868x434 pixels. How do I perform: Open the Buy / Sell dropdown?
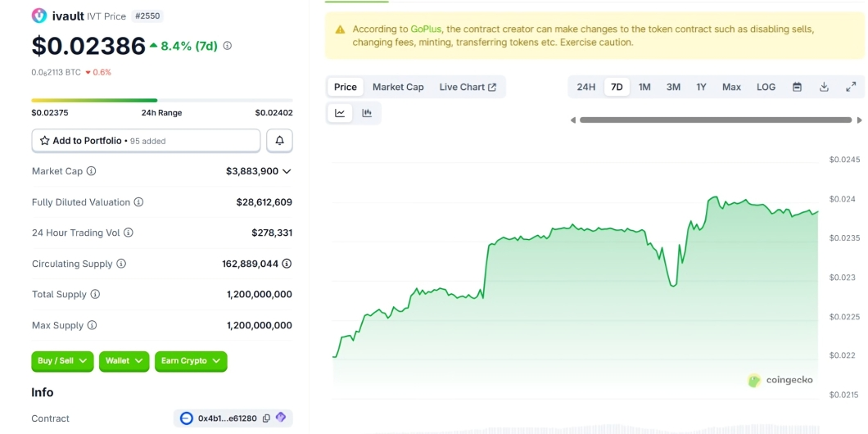[62, 361]
